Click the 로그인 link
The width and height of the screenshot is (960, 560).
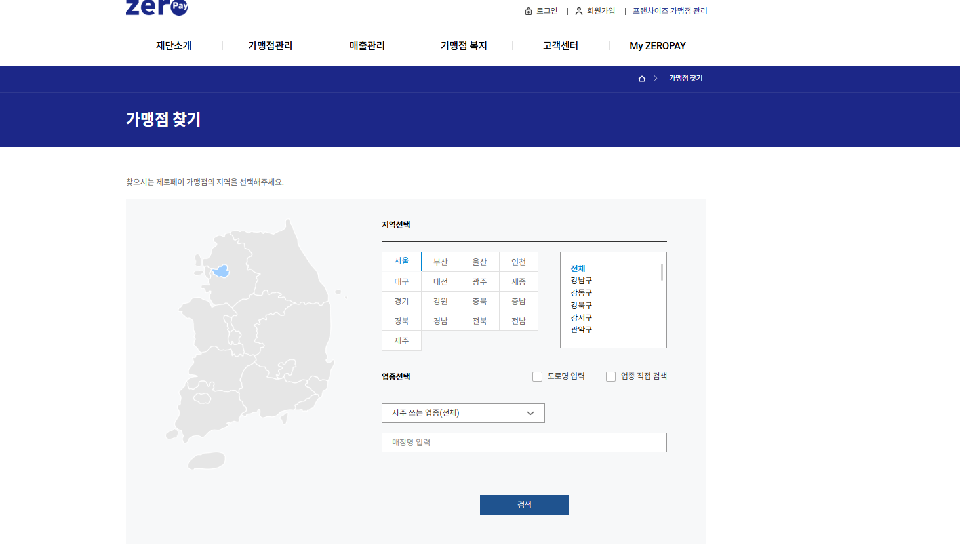click(x=547, y=11)
